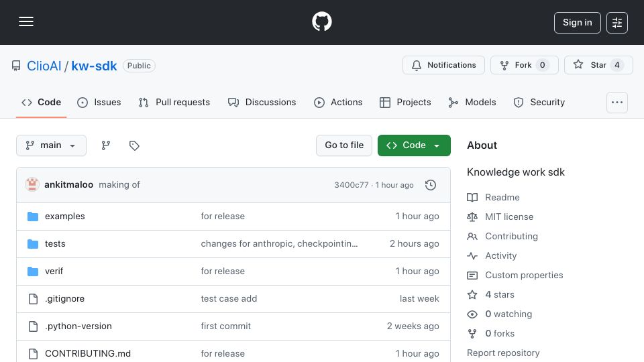This screenshot has height=362, width=644.
Task: Click the watching eye icon
Action: tap(472, 314)
